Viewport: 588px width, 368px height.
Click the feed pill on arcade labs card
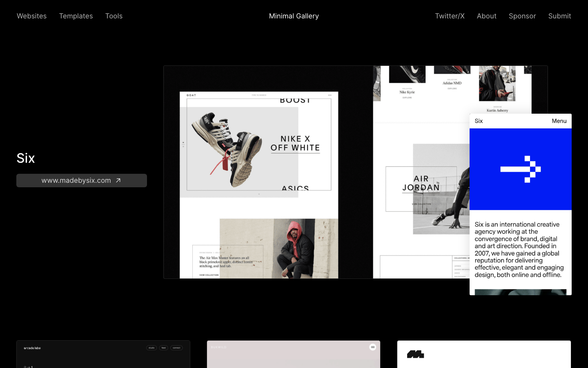[x=164, y=348]
